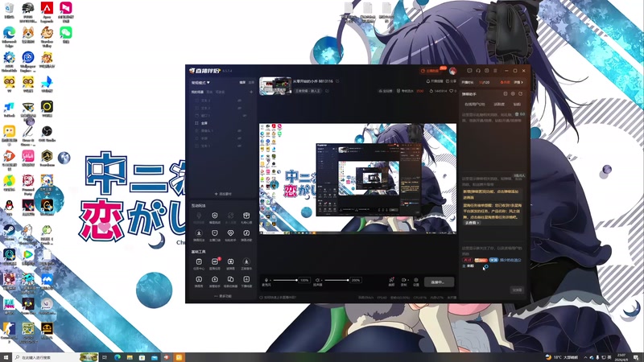
Task: Clear the gift list with the trash icon
Action: pyautogui.click(x=517, y=114)
